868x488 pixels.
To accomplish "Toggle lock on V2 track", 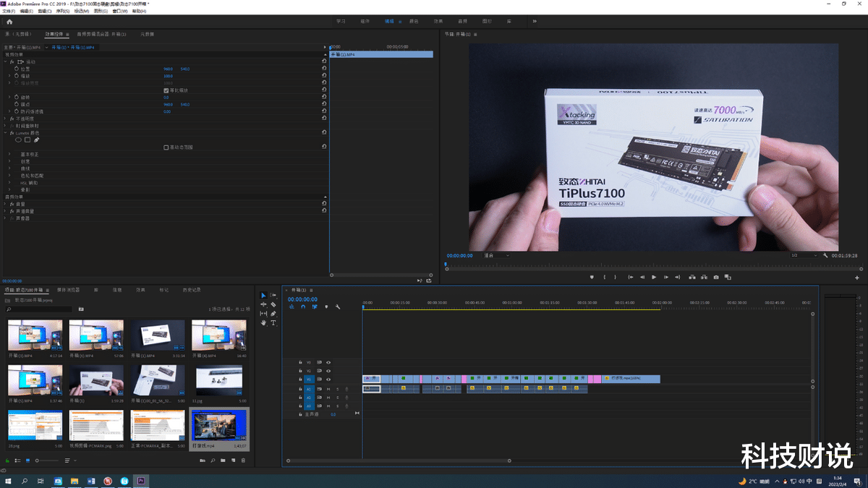I will coord(299,370).
